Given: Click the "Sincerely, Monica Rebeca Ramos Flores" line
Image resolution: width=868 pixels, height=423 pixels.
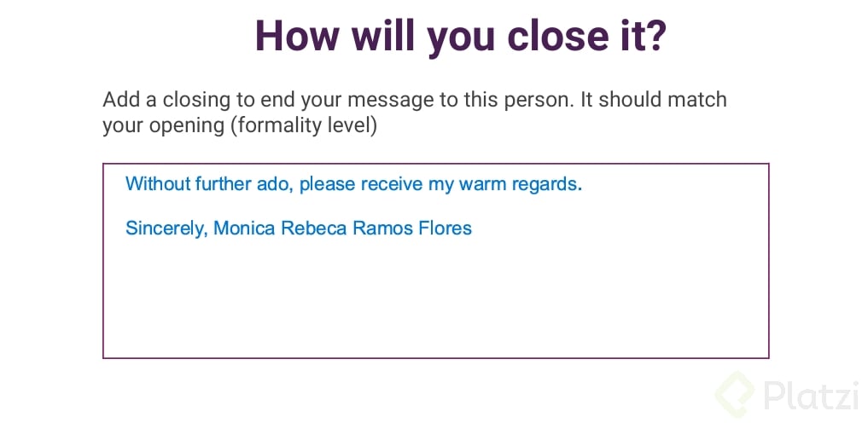Looking at the screenshot, I should [x=299, y=228].
